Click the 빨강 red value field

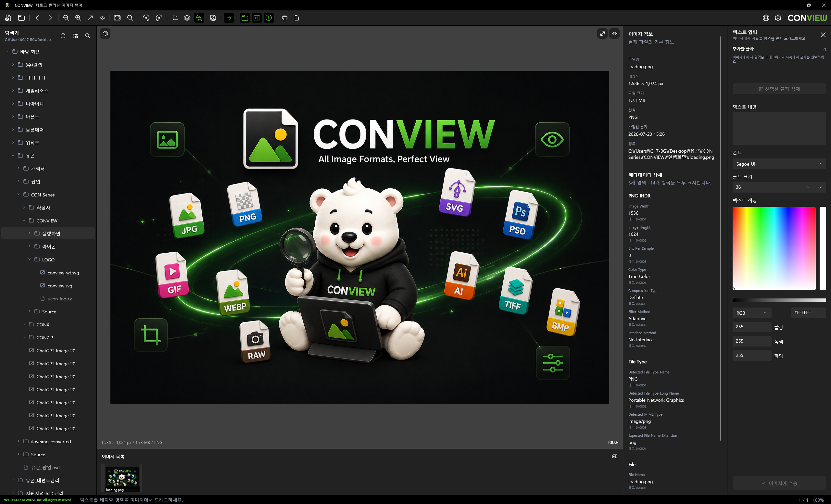point(751,327)
